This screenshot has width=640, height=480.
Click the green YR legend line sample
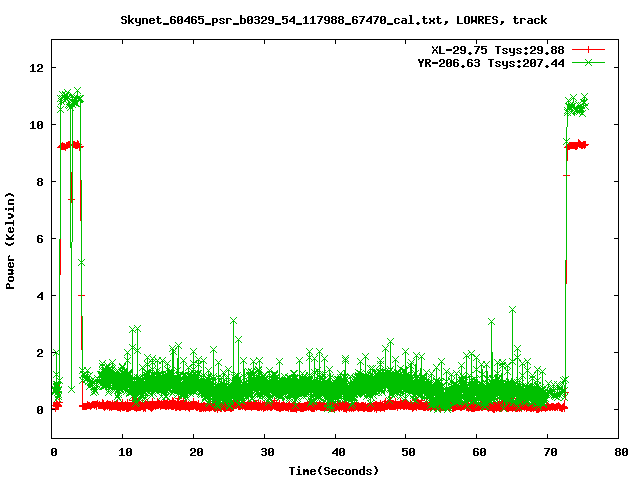[x=588, y=62]
